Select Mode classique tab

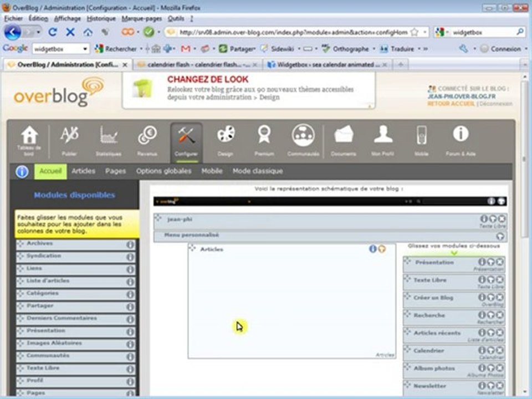tap(258, 171)
